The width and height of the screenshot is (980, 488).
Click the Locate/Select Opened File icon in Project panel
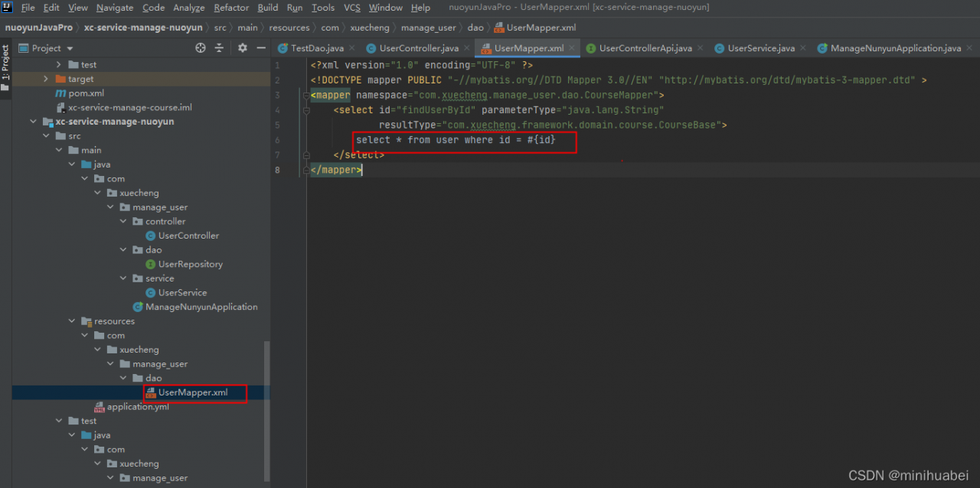[x=201, y=47]
